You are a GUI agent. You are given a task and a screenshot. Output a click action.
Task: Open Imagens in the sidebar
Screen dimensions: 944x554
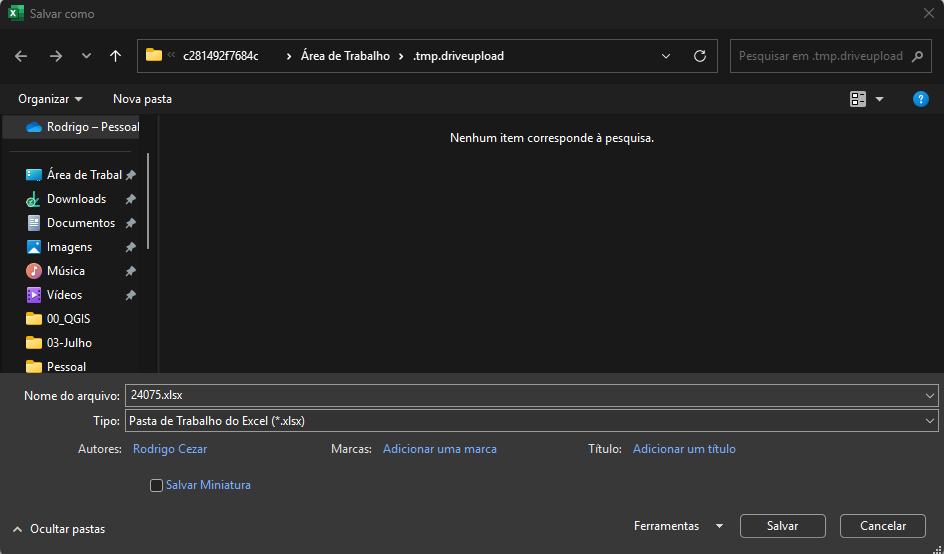click(x=60, y=247)
